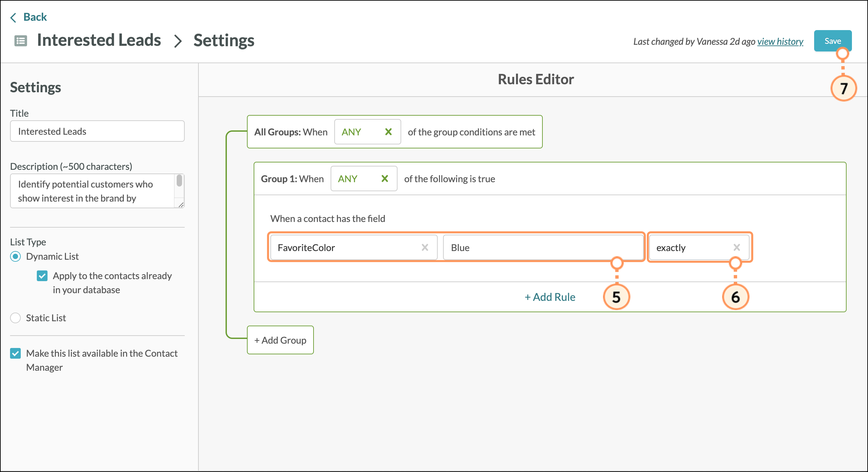The width and height of the screenshot is (868, 472).
Task: Select the Static List option
Action: (15, 318)
